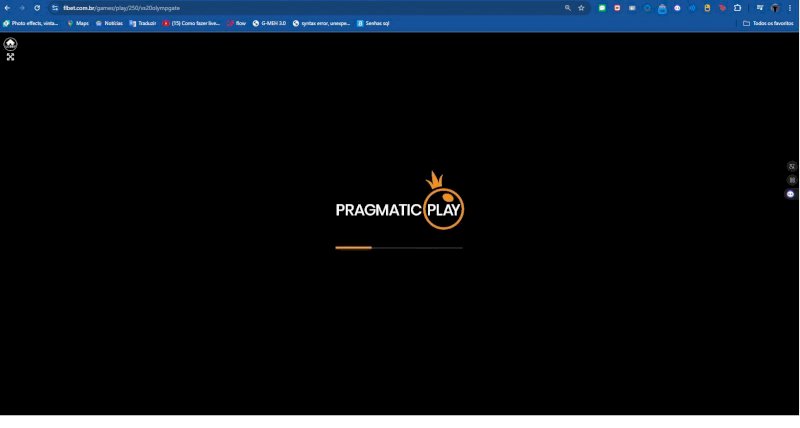
Task: Click the top round icon on right edge
Action: (x=792, y=166)
